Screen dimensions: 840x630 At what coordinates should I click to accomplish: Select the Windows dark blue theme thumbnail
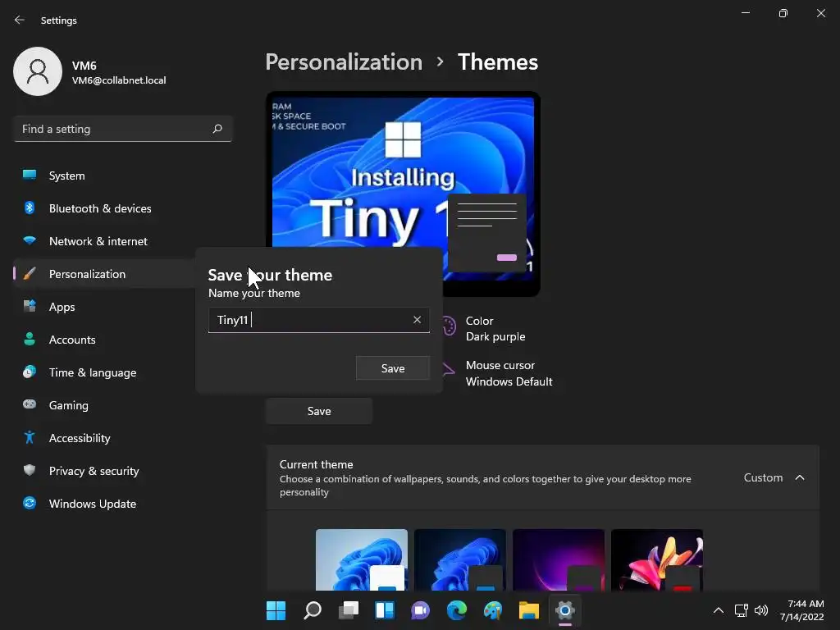point(459,559)
